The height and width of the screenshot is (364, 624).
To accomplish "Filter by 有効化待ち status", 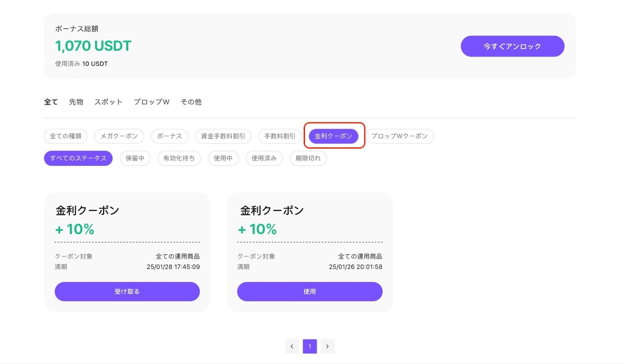I will point(179,158).
